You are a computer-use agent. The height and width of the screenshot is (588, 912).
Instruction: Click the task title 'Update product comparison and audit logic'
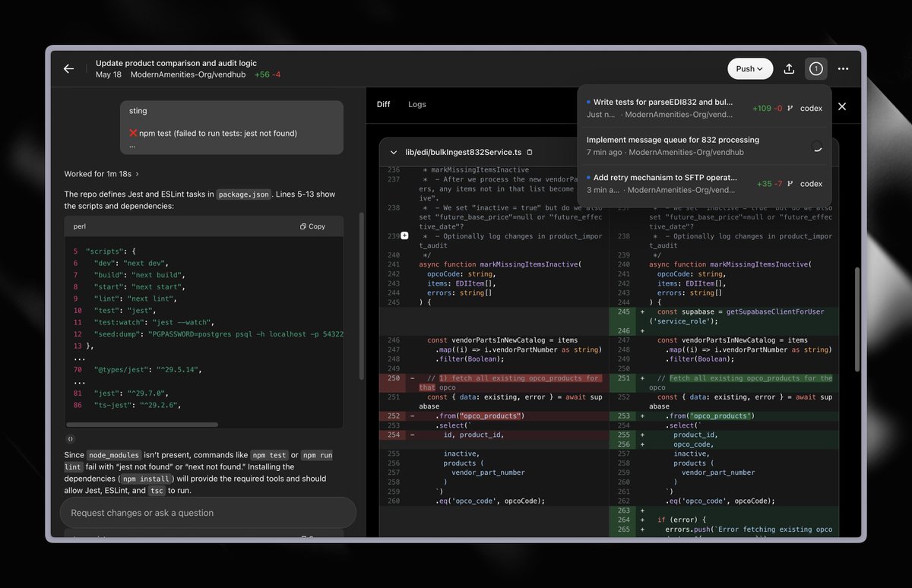tap(176, 63)
